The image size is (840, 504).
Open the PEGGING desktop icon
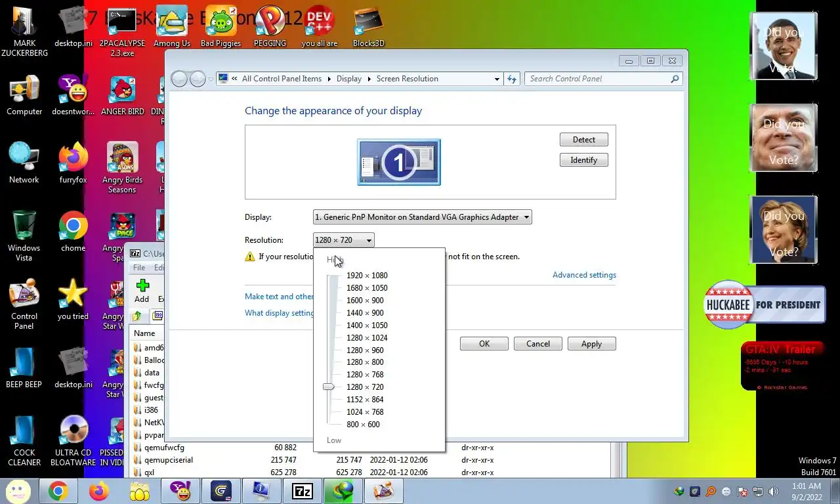(x=270, y=28)
